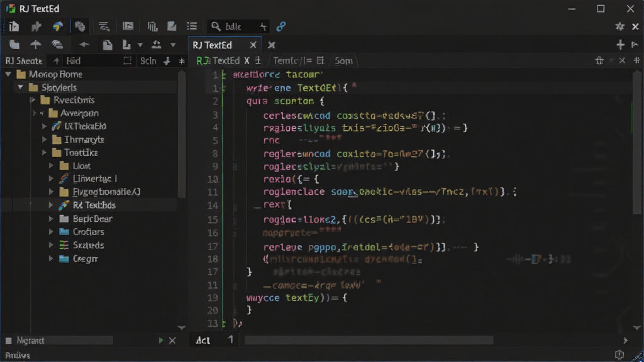
Task: Toggle the hash icon at editor's top right
Action: (636, 60)
